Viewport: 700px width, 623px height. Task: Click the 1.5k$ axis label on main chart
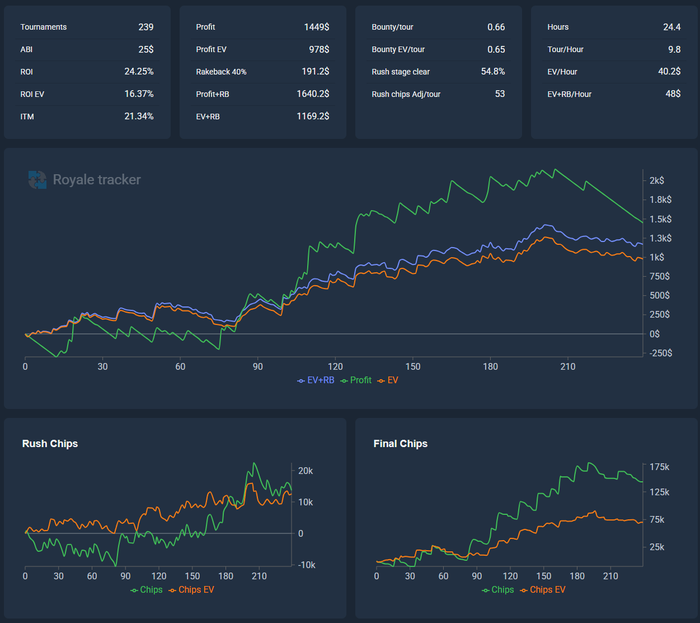(660, 219)
